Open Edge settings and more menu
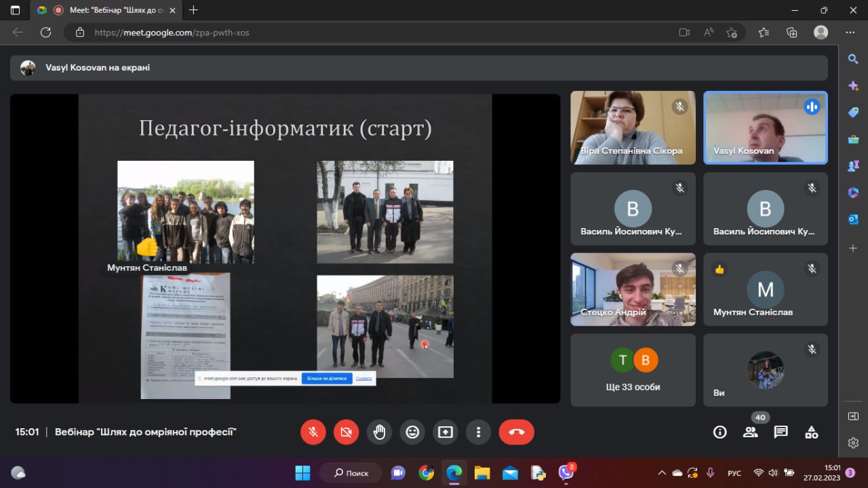Screen dimensions: 868x488 click(x=850, y=32)
